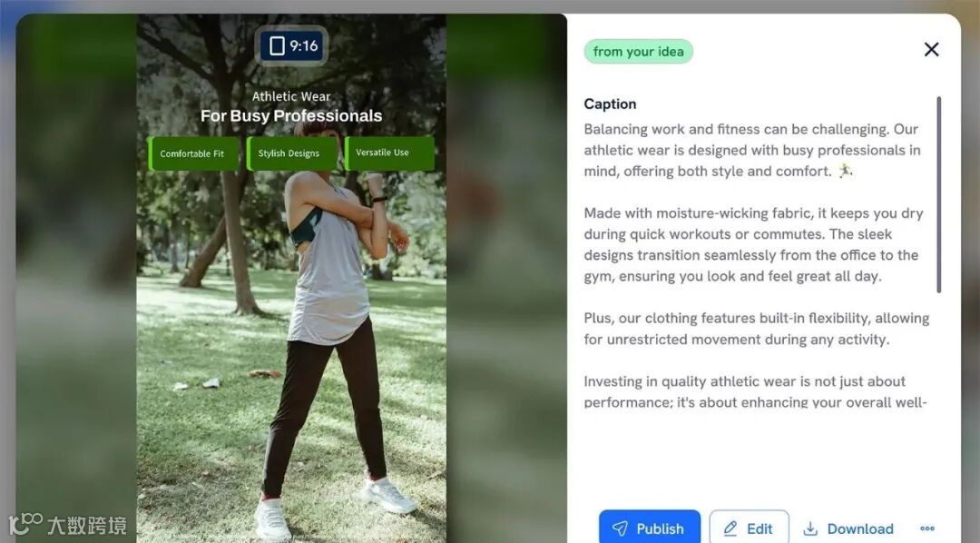
Task: Click the caption panel scrollbar
Action: [x=939, y=194]
